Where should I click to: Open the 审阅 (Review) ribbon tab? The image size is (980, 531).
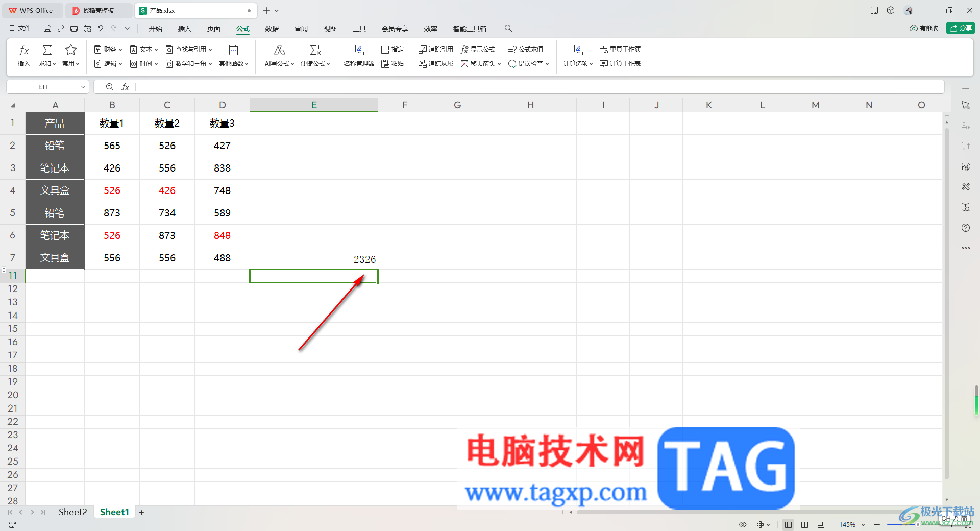coord(301,28)
